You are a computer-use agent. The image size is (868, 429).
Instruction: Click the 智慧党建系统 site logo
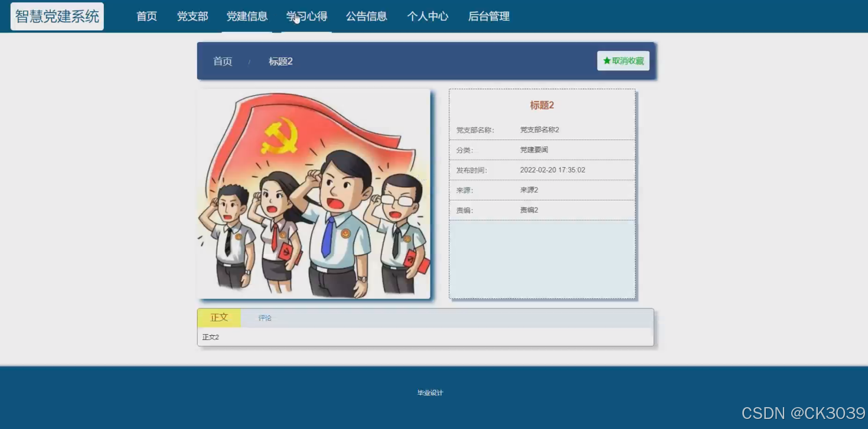click(57, 17)
